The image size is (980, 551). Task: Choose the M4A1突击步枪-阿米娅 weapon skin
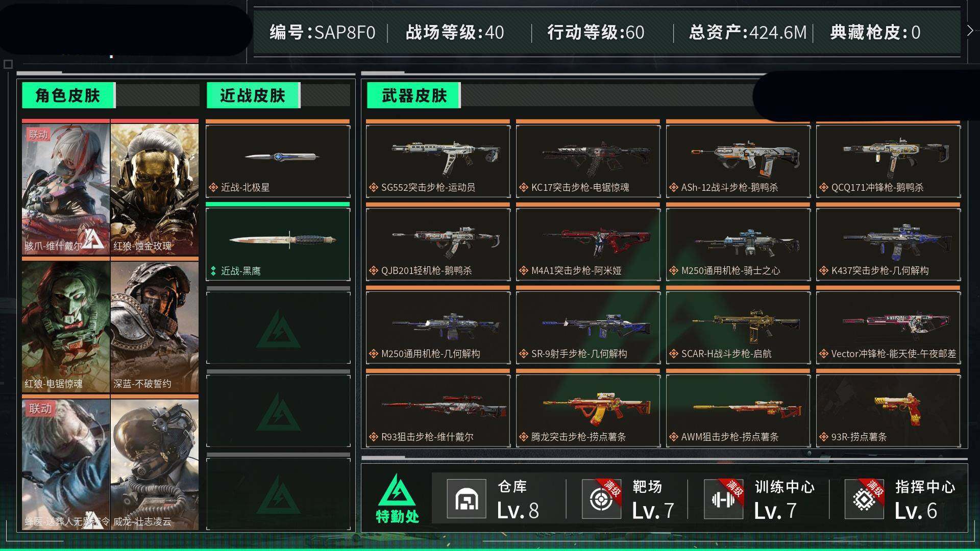588,244
